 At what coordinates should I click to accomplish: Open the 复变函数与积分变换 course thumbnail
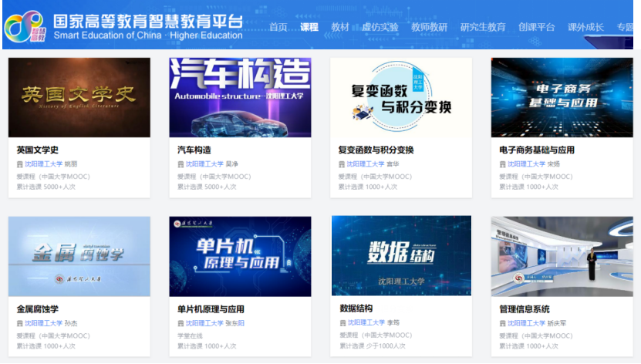(401, 97)
